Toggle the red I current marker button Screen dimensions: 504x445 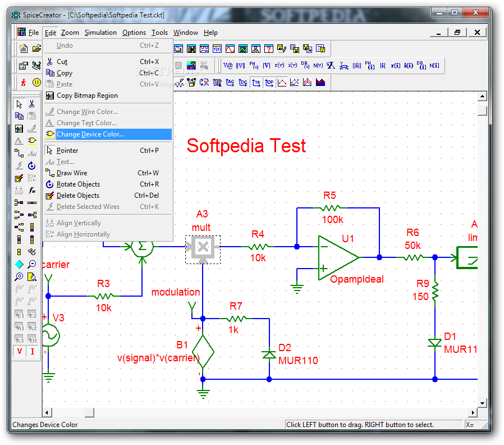coord(32,351)
